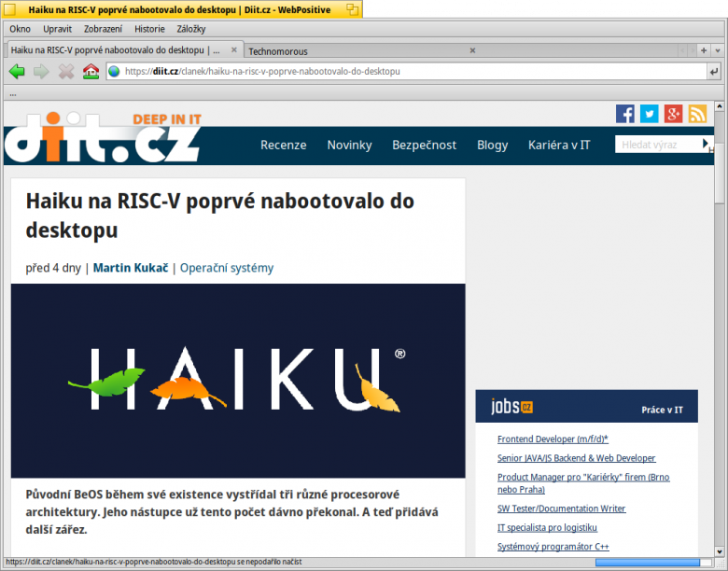This screenshot has width=728, height=571.
Task: Add a new tab with the plus button
Action: 704,50
